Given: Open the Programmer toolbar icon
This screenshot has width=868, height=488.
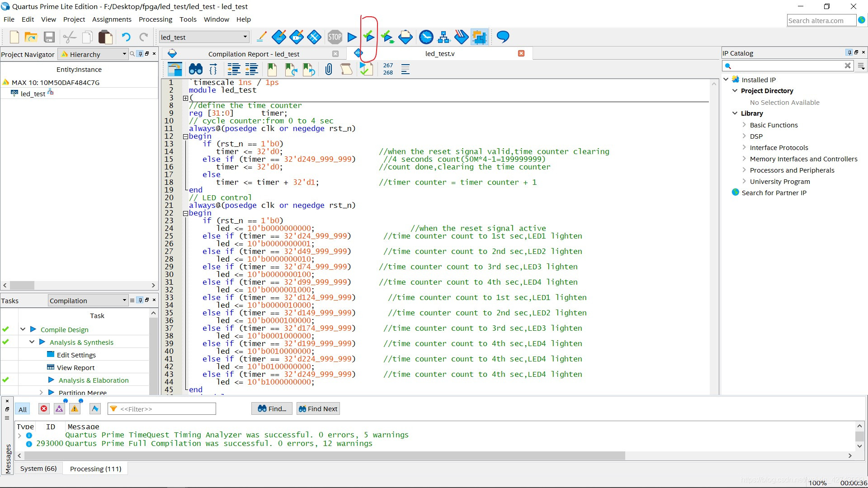Looking at the screenshot, I should 461,37.
